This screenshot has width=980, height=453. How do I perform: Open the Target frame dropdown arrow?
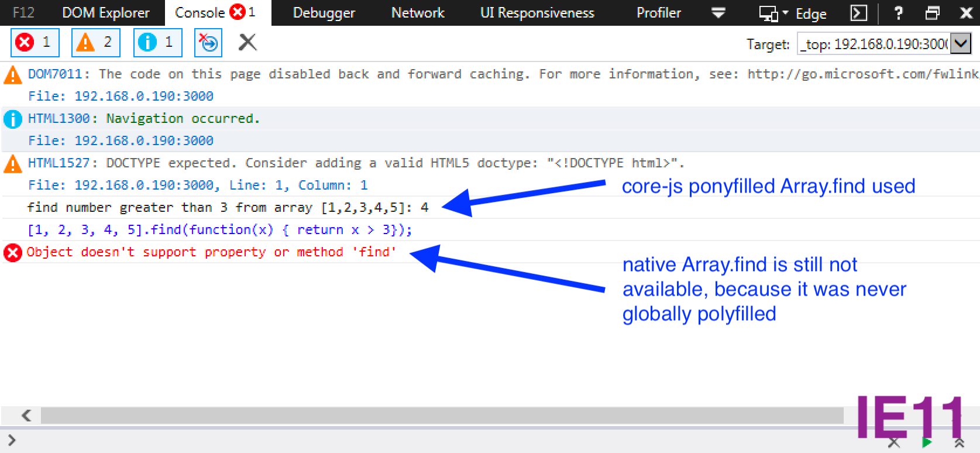(961, 43)
